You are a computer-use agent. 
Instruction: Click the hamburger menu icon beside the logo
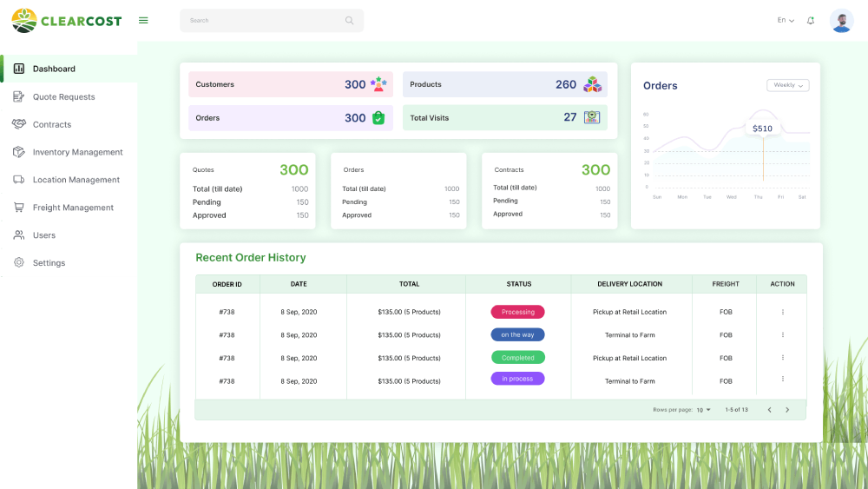tap(143, 21)
